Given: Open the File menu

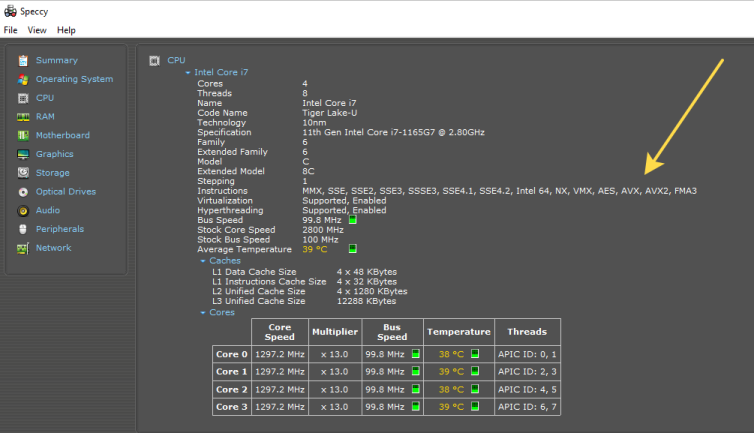Looking at the screenshot, I should pos(11,30).
